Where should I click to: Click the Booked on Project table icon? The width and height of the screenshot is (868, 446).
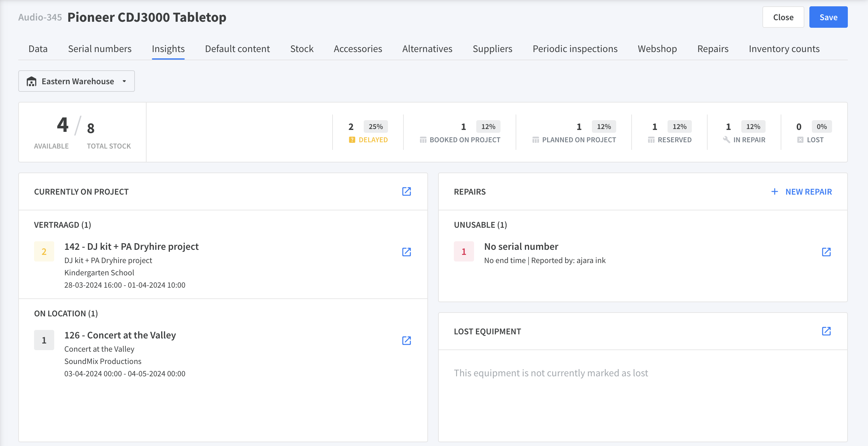pyautogui.click(x=423, y=139)
